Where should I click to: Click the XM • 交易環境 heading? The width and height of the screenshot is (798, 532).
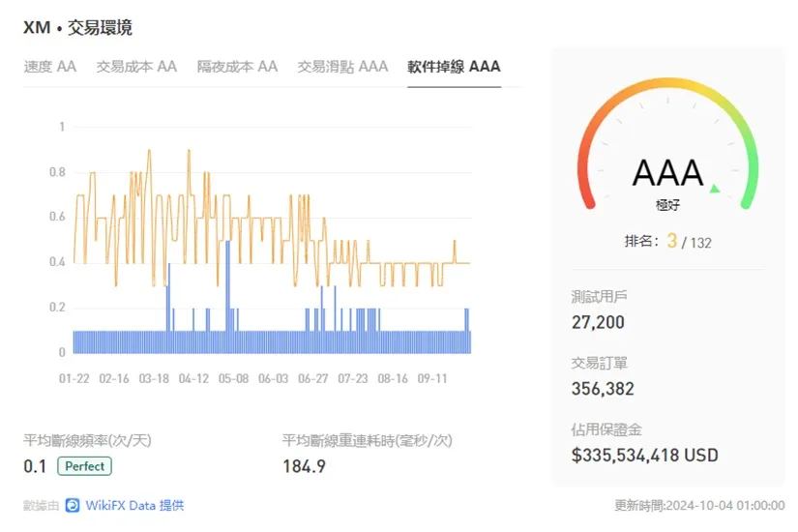(x=78, y=27)
